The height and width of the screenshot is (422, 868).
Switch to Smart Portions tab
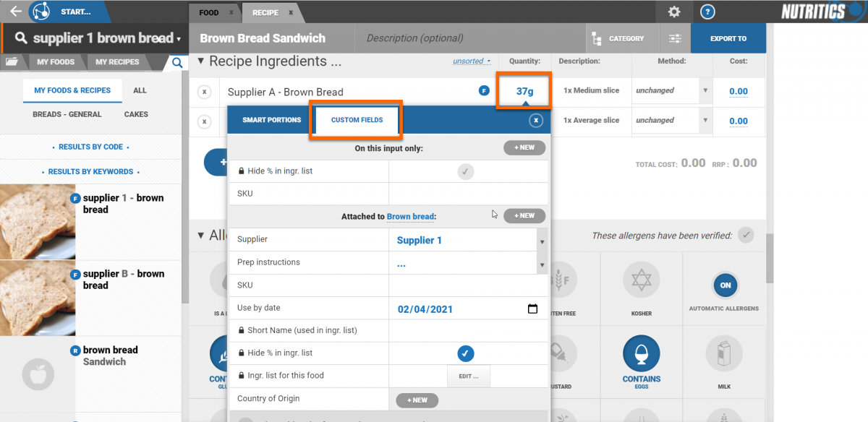click(271, 120)
